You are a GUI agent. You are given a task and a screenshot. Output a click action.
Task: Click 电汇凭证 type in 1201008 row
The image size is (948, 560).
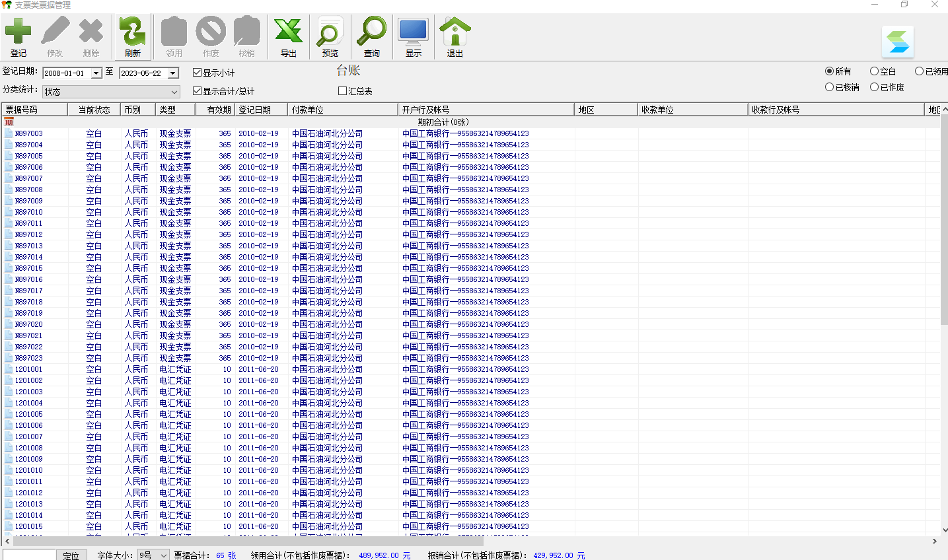[x=175, y=448]
